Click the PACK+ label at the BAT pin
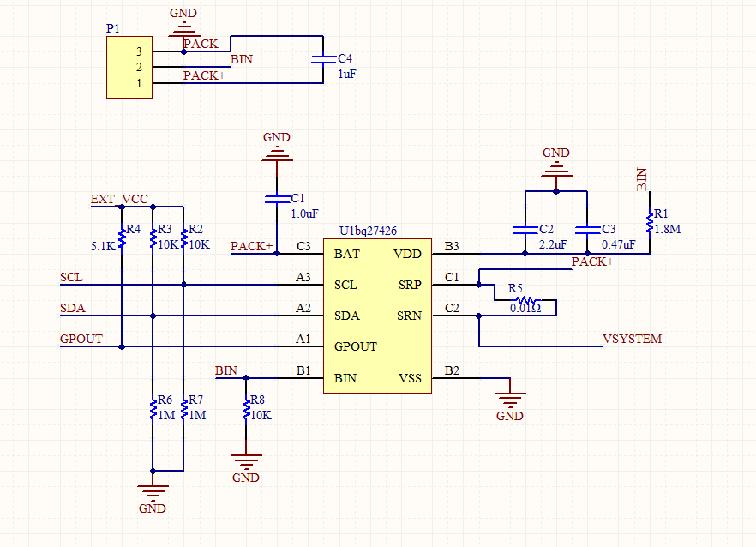This screenshot has width=756, height=547. coord(252,246)
